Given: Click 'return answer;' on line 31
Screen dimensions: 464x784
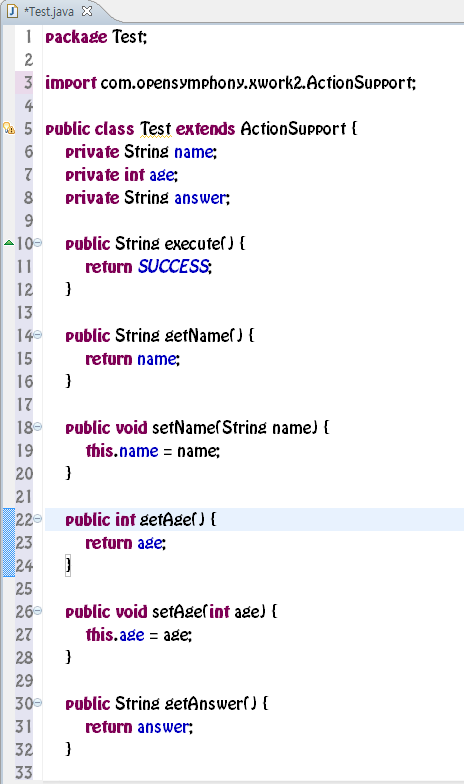Looking at the screenshot, I should [x=139, y=727].
